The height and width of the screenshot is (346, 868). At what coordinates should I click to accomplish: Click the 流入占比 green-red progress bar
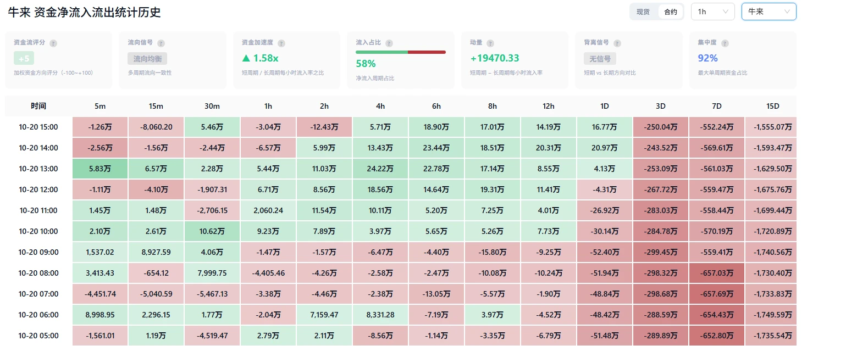pyautogui.click(x=401, y=52)
